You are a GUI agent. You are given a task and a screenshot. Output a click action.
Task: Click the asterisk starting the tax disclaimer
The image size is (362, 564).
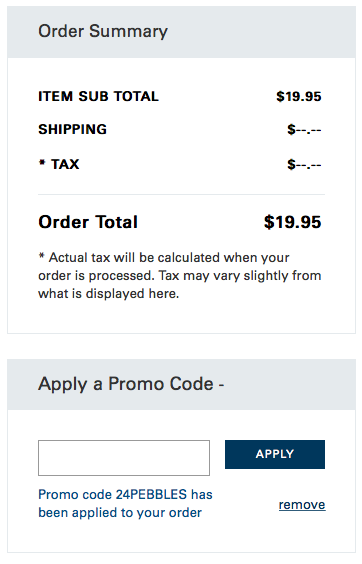pos(41,256)
